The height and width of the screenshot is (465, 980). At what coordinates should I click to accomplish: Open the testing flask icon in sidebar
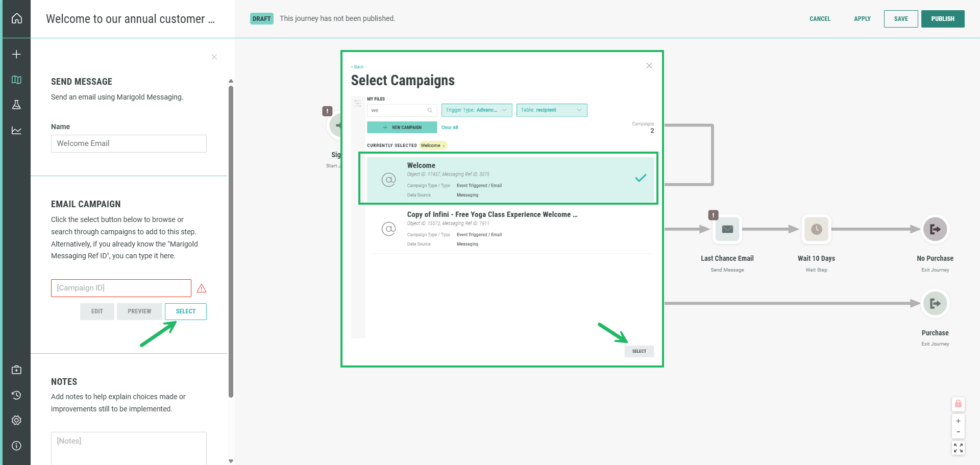(x=16, y=105)
